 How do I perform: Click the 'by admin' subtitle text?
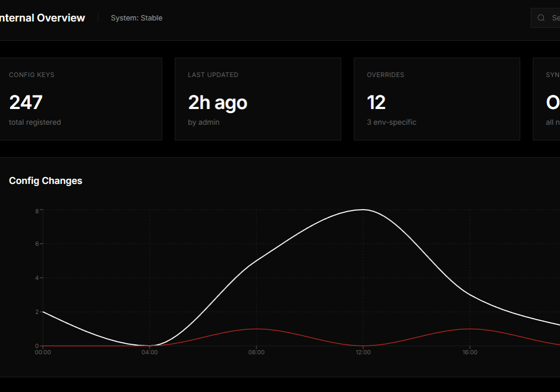(204, 122)
